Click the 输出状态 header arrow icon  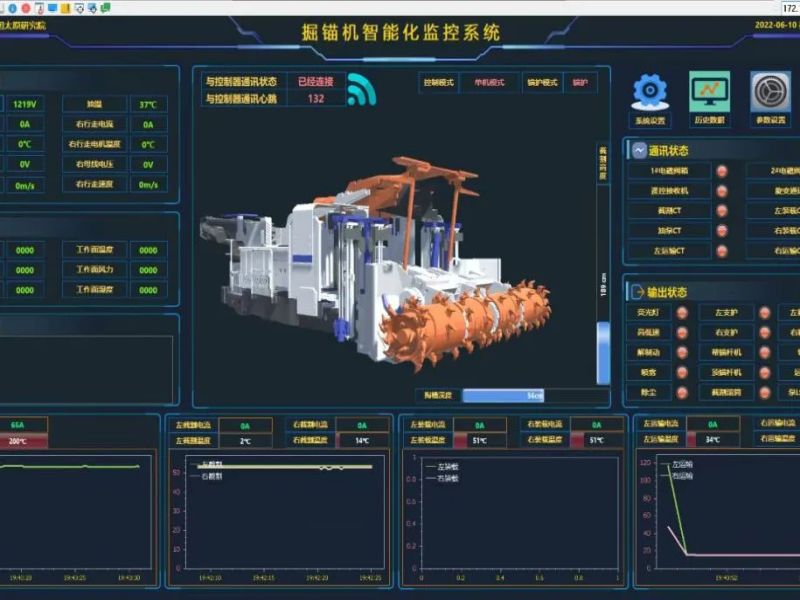click(x=637, y=292)
